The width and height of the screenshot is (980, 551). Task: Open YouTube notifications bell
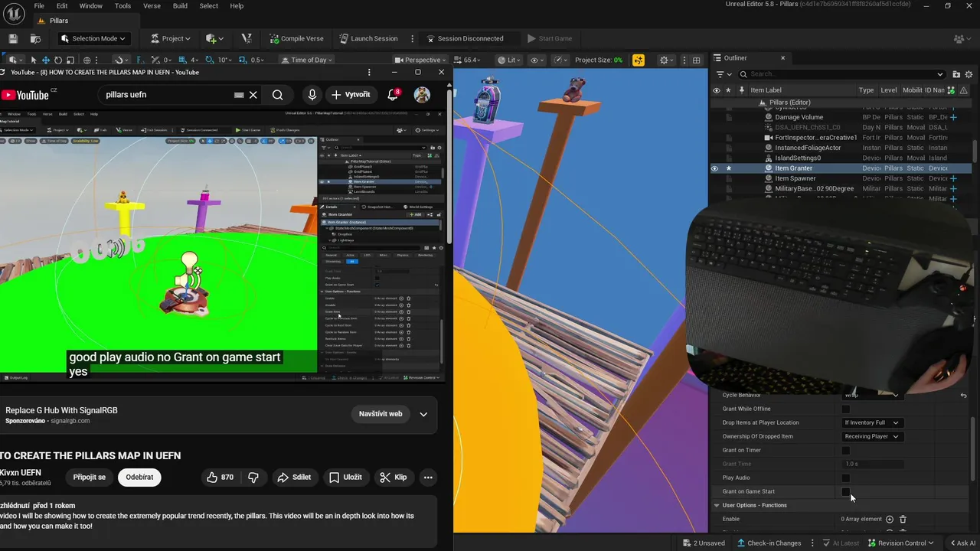pos(393,94)
